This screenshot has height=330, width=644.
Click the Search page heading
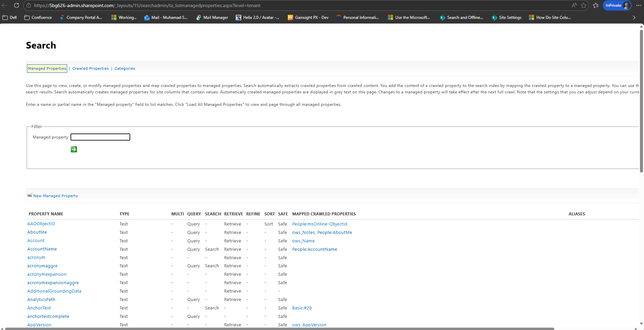tap(41, 45)
